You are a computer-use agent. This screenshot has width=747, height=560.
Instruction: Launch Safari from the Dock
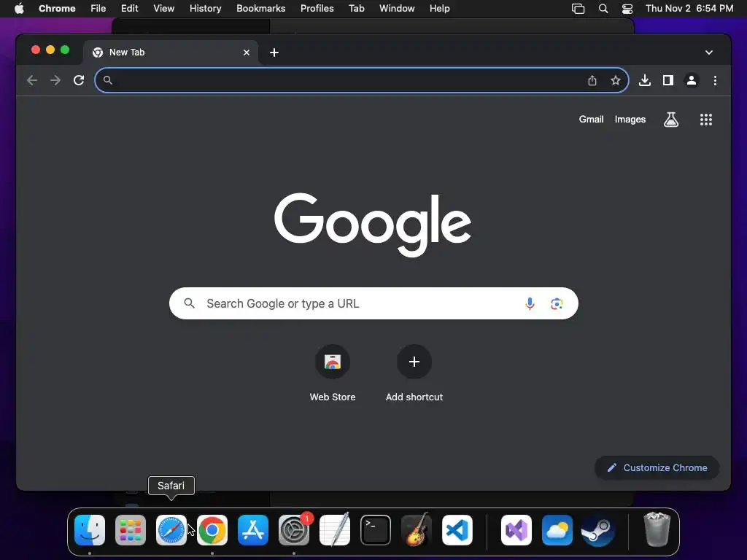(x=171, y=530)
